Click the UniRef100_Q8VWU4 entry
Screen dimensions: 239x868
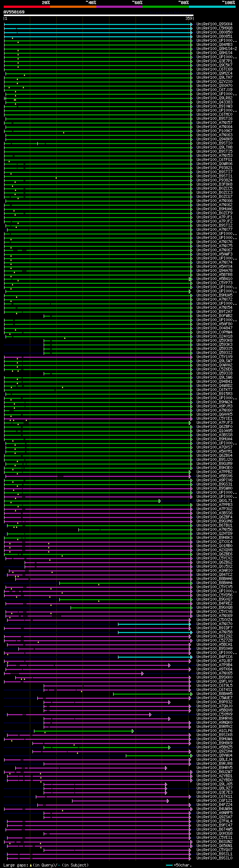(214, 756)
